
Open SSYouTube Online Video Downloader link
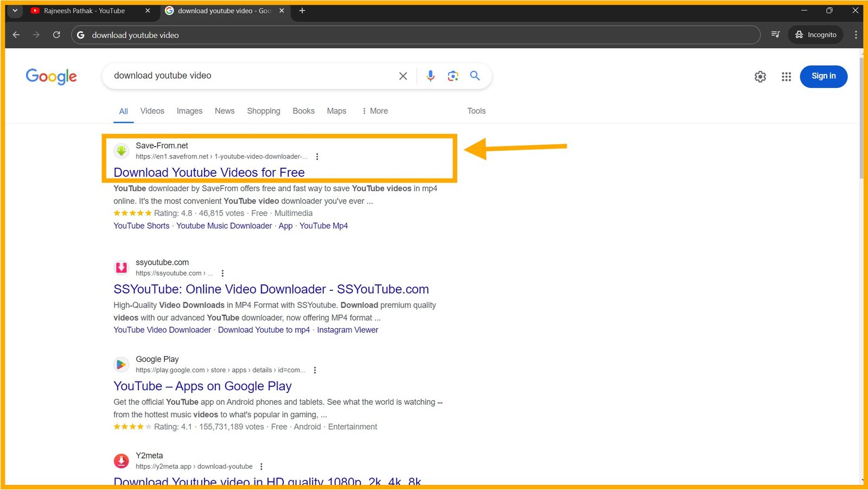pyautogui.click(x=271, y=289)
